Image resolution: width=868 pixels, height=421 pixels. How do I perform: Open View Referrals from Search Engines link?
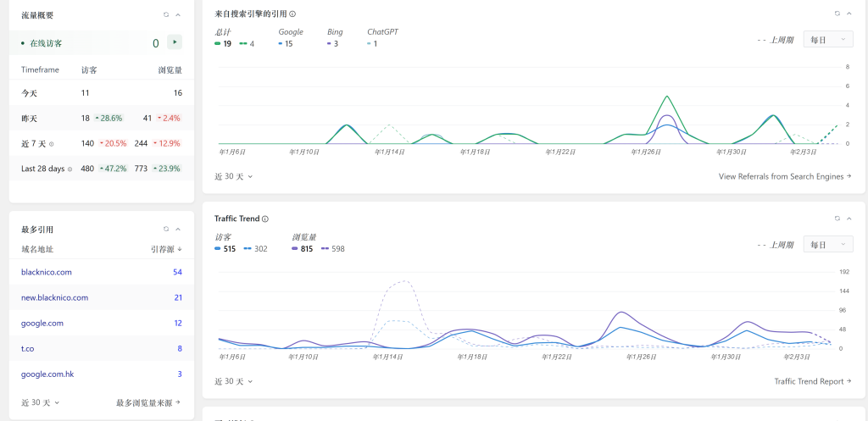[x=785, y=176]
